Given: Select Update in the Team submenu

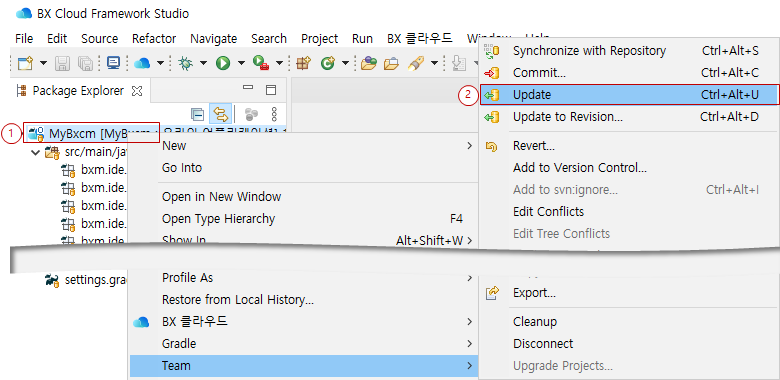Looking at the screenshot, I should click(629, 95).
